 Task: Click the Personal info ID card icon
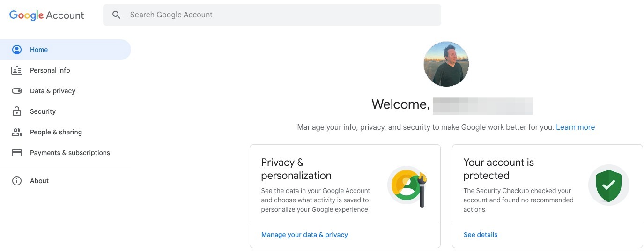pos(17,70)
